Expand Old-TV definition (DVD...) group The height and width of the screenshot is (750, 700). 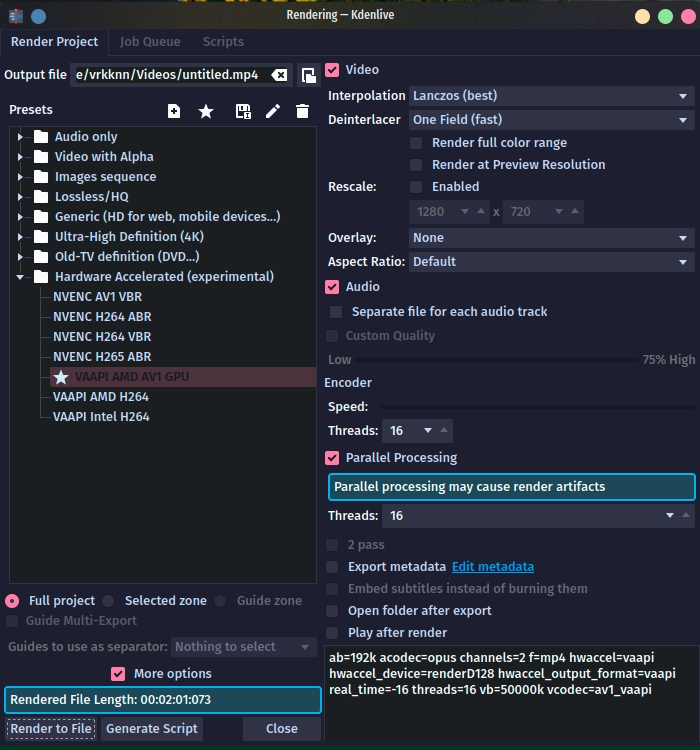click(x=20, y=257)
